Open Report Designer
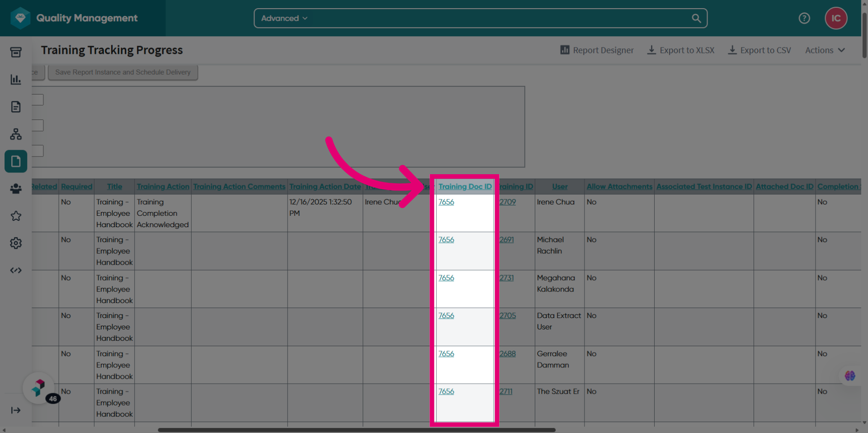Viewport: 868px width, 433px height. (x=597, y=50)
